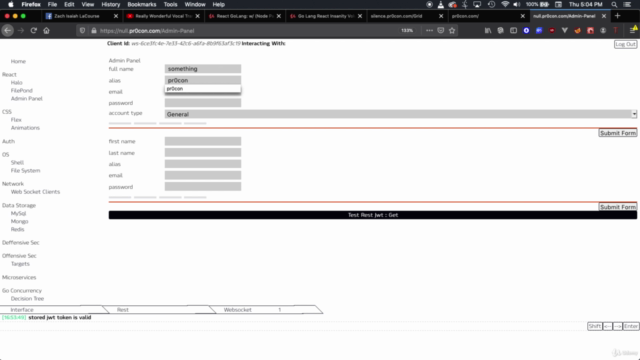This screenshot has height=360, width=640.
Task: Click the alias field containing pr0con
Action: (x=203, y=80)
